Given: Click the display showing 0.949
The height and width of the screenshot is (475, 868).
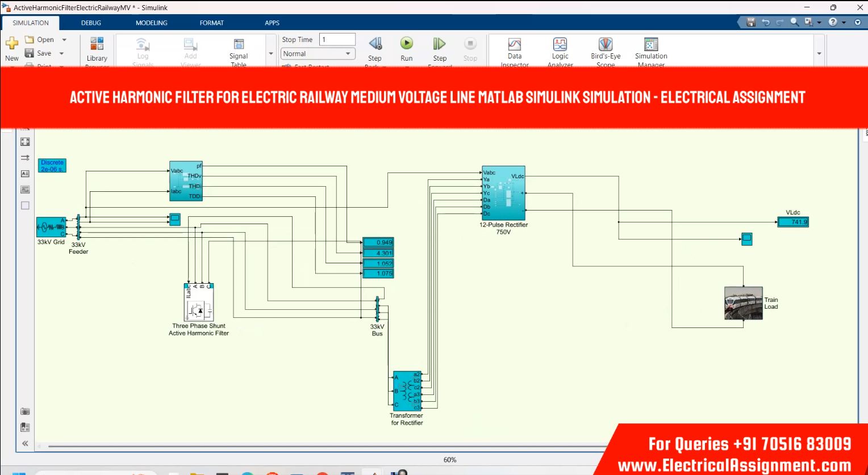Looking at the screenshot, I should [x=378, y=243].
